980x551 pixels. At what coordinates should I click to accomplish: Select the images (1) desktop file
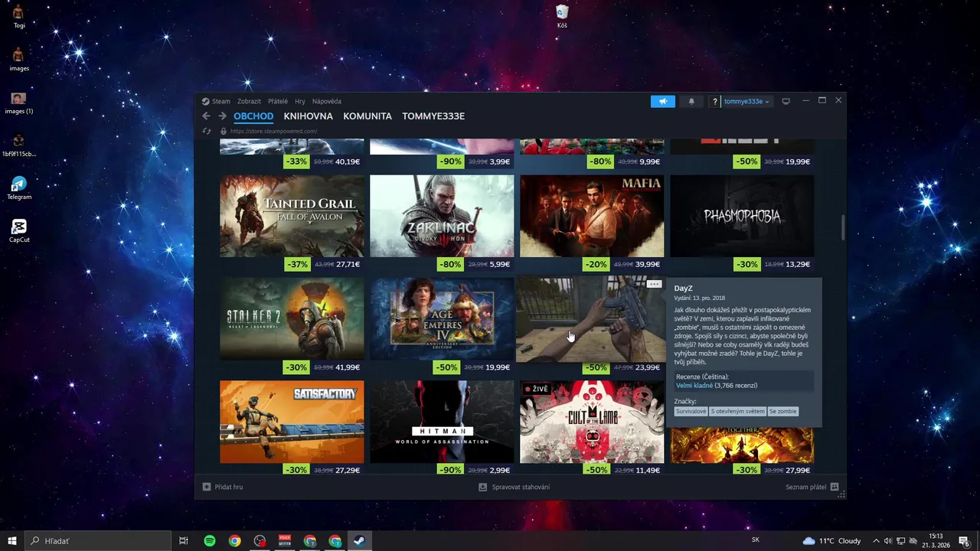(19, 103)
